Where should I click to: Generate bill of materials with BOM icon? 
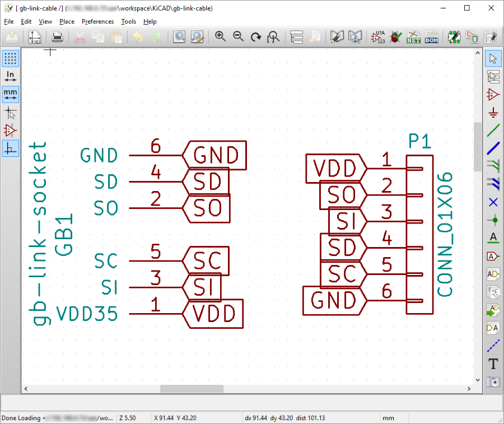pyautogui.click(x=431, y=37)
